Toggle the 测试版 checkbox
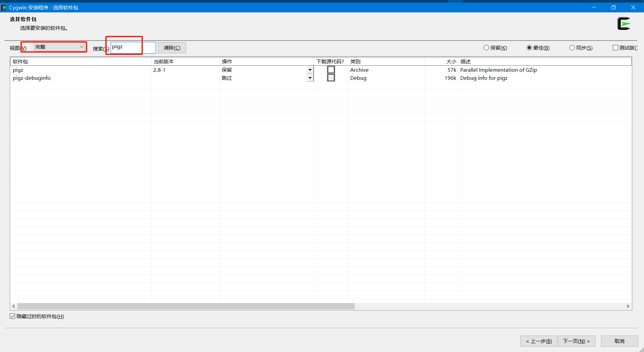Screen dimensions: 644x352 pos(615,48)
